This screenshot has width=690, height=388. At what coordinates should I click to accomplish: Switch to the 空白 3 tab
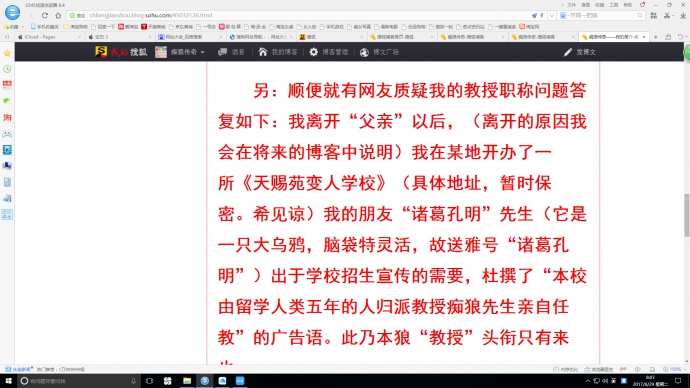(119, 37)
